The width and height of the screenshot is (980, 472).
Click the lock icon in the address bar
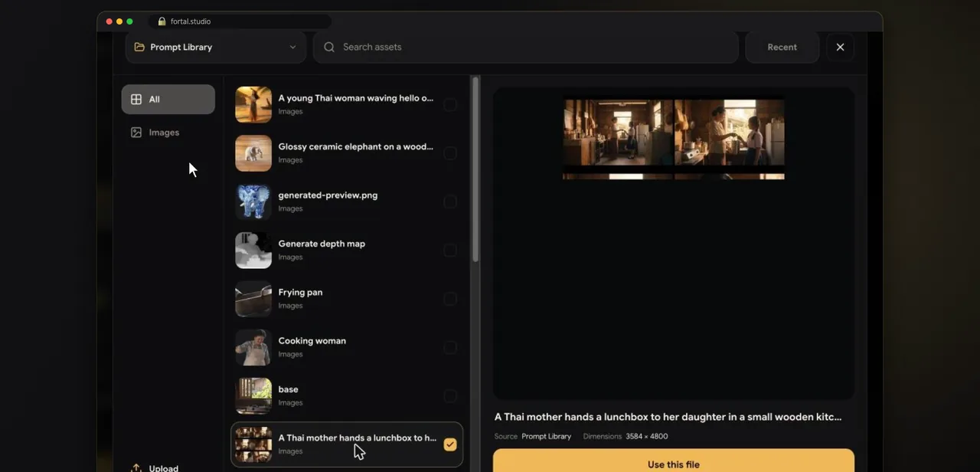coord(162,21)
